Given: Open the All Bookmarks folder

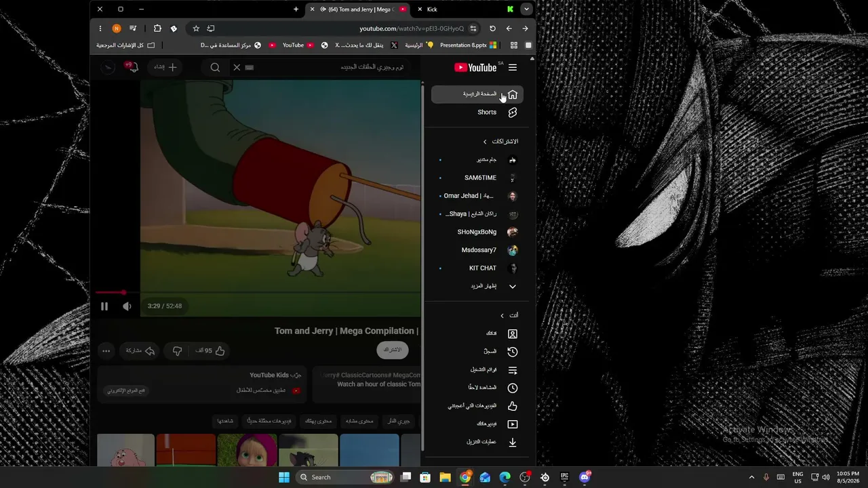Looking at the screenshot, I should (125, 45).
